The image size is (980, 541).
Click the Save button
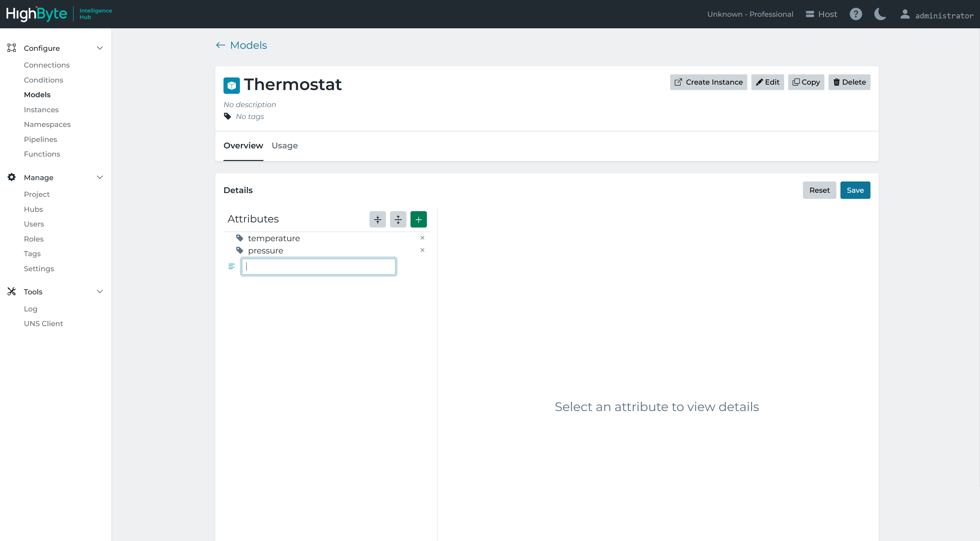point(855,190)
